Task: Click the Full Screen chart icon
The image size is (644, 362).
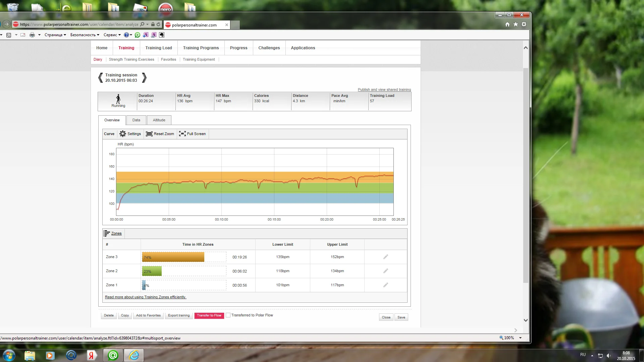Action: point(182,134)
